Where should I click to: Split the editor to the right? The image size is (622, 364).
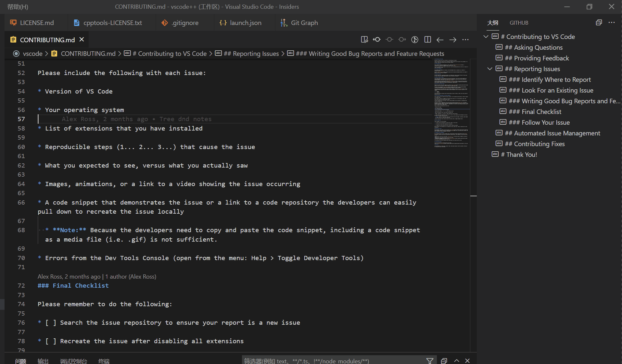point(427,40)
